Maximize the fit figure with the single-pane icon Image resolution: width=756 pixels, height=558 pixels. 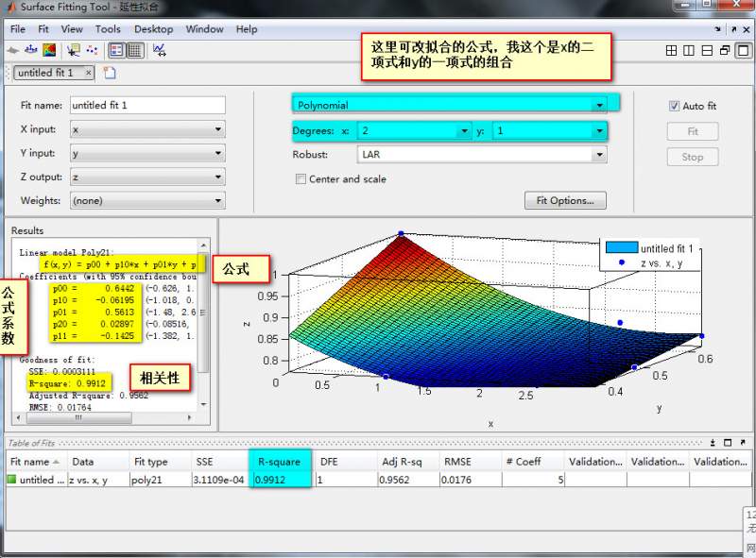pyautogui.click(x=744, y=51)
